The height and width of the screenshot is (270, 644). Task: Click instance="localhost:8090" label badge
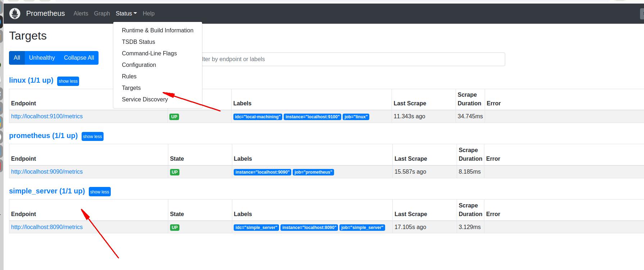(x=309, y=228)
